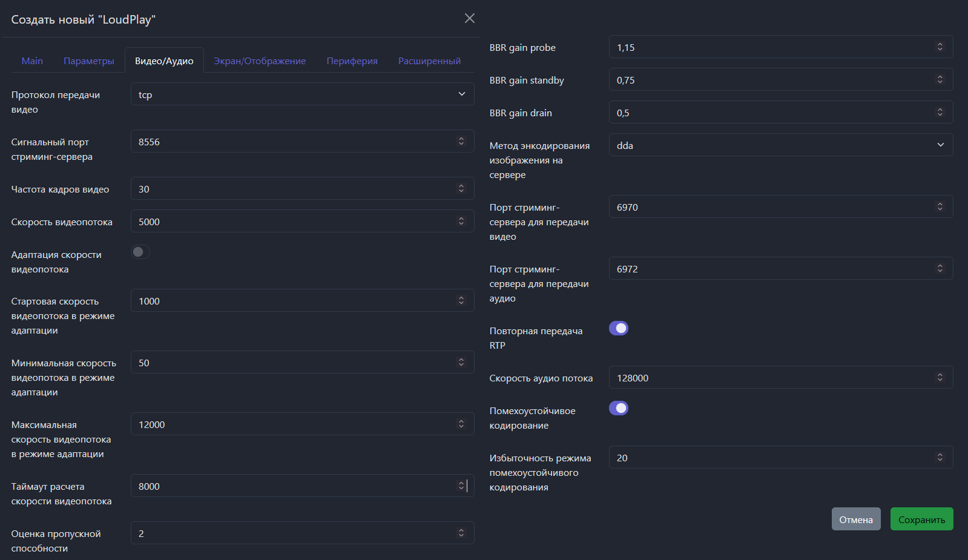Click stepper arrows on video port 6970

[x=940, y=206]
